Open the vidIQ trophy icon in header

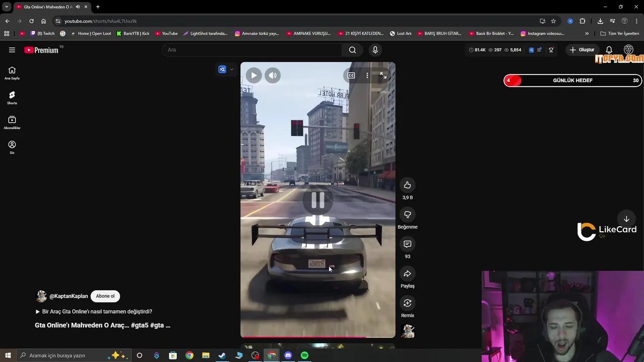click(x=551, y=50)
